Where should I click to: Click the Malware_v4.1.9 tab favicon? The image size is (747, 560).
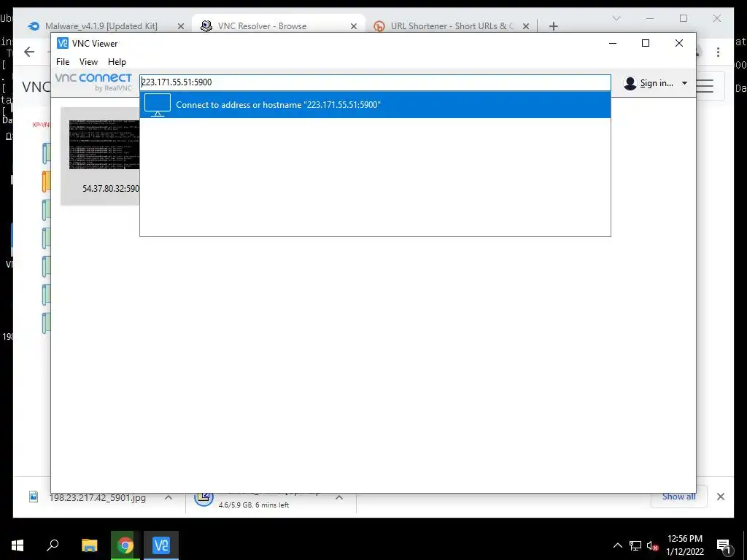[x=34, y=26]
